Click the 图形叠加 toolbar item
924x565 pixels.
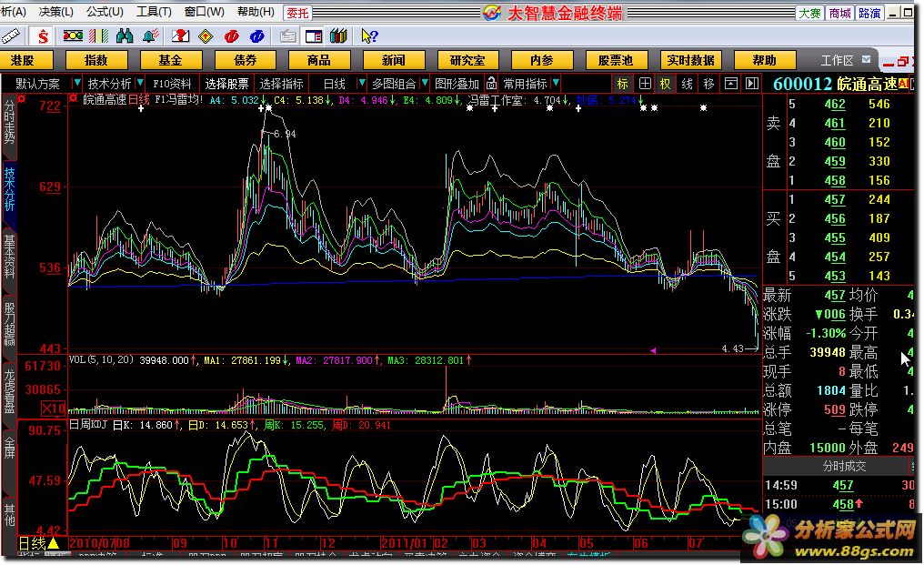(x=457, y=84)
